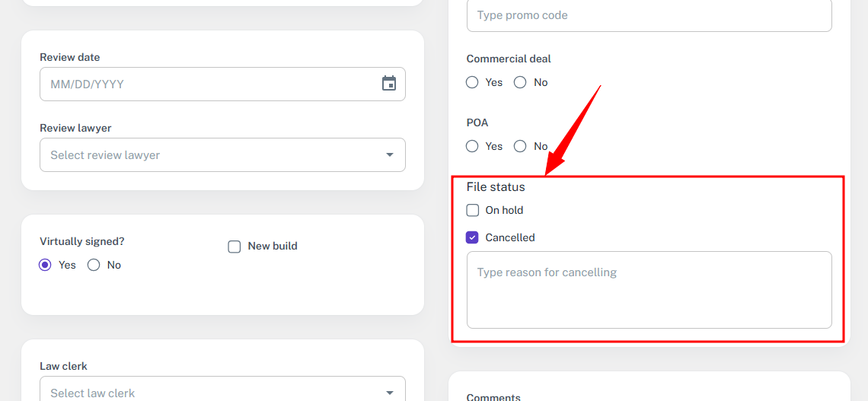This screenshot has width=868, height=401.
Task: Click the Commercial deal label text
Action: (x=509, y=59)
